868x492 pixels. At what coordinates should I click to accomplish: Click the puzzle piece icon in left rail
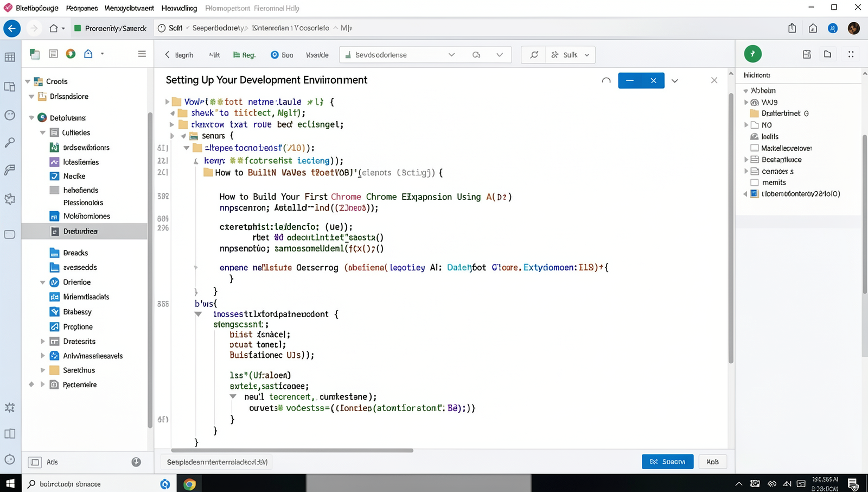tap(10, 199)
